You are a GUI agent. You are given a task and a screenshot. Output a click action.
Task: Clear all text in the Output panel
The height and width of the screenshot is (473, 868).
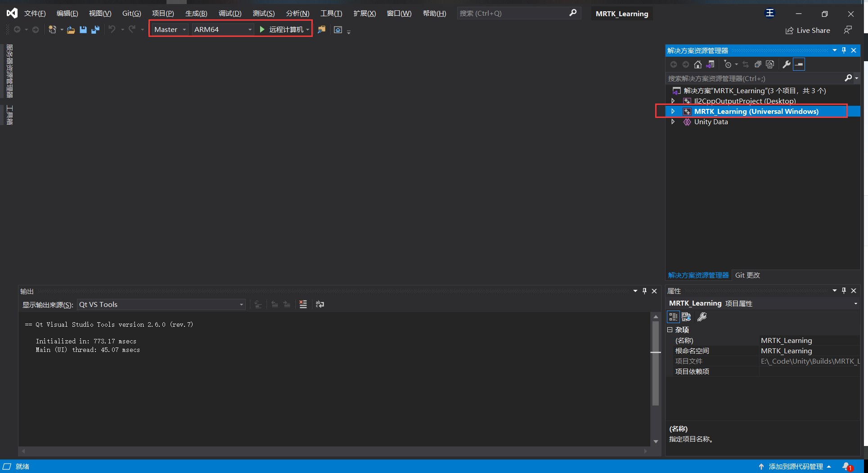[x=303, y=305]
